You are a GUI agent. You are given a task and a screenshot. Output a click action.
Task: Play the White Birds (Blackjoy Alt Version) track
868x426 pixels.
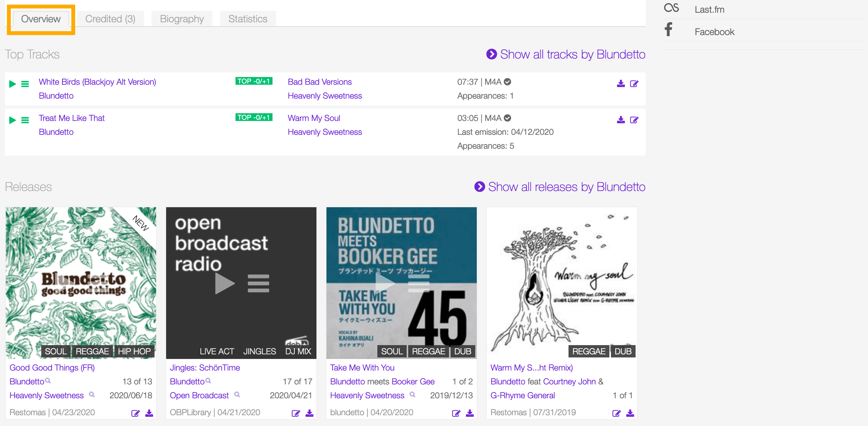(13, 84)
